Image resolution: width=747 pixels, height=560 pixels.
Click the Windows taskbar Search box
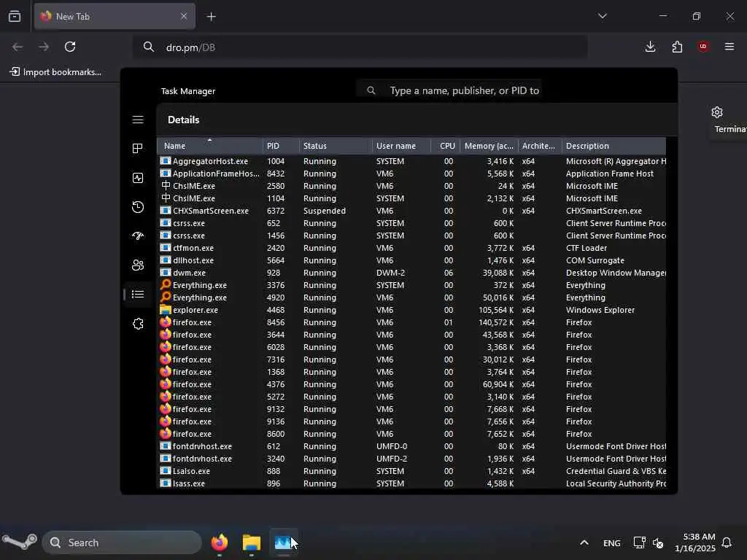122,542
